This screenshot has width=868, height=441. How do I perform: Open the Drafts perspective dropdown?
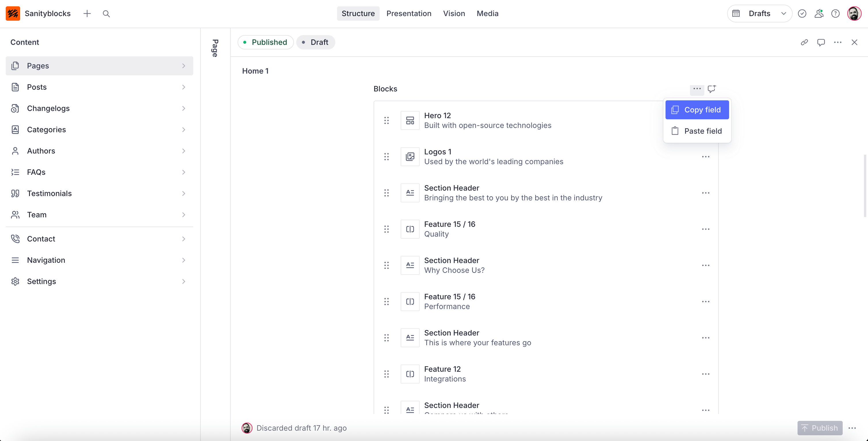click(760, 14)
